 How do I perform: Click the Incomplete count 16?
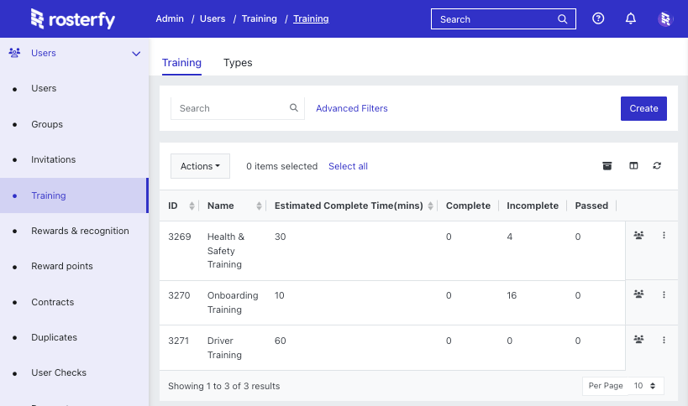coord(512,295)
